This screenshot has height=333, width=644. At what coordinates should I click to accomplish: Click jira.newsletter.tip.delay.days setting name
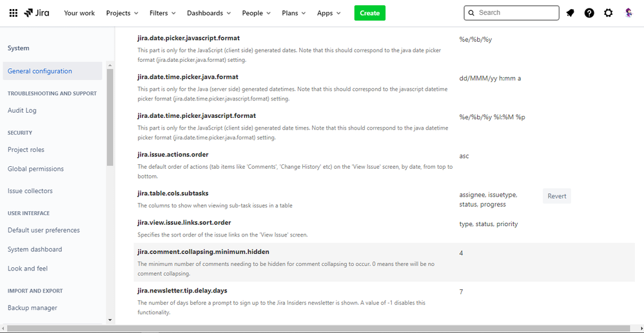click(182, 290)
